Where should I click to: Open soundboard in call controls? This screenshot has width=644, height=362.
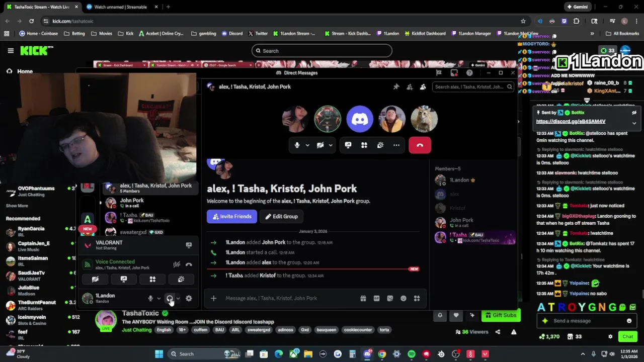(x=380, y=145)
